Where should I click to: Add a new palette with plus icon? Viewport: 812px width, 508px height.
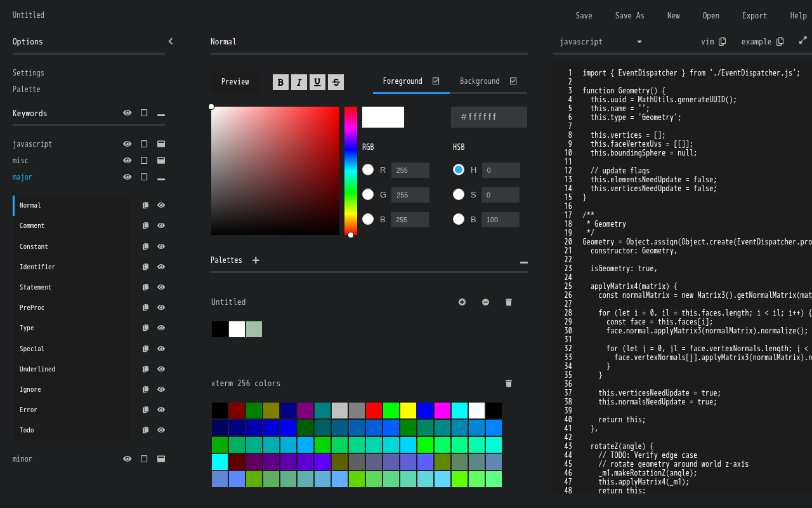(x=256, y=260)
